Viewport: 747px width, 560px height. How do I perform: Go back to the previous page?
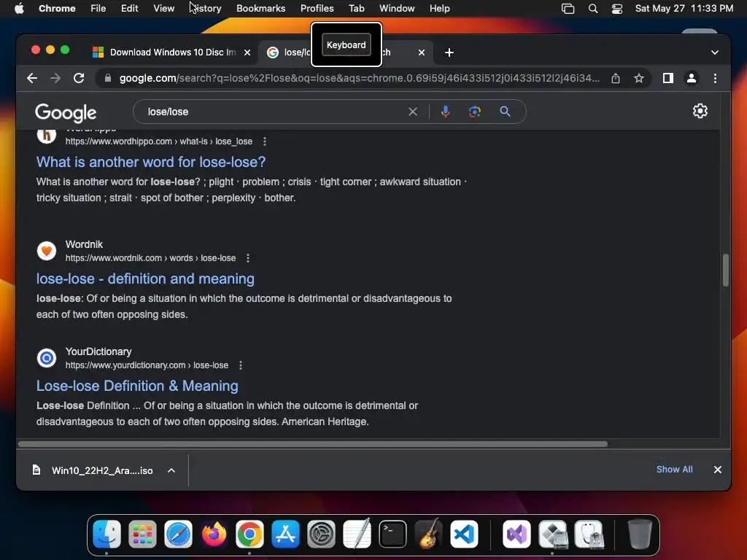tap(32, 78)
